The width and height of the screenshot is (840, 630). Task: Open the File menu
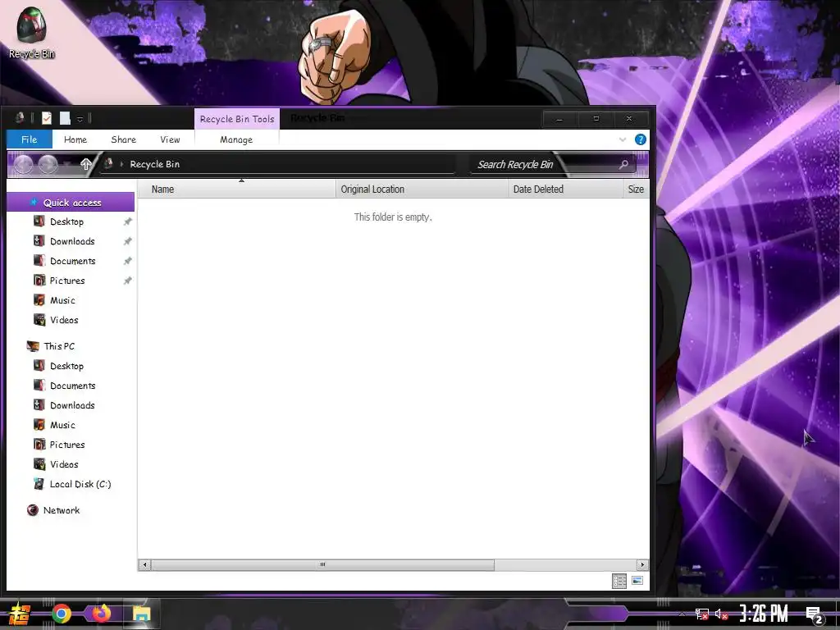[x=30, y=139]
